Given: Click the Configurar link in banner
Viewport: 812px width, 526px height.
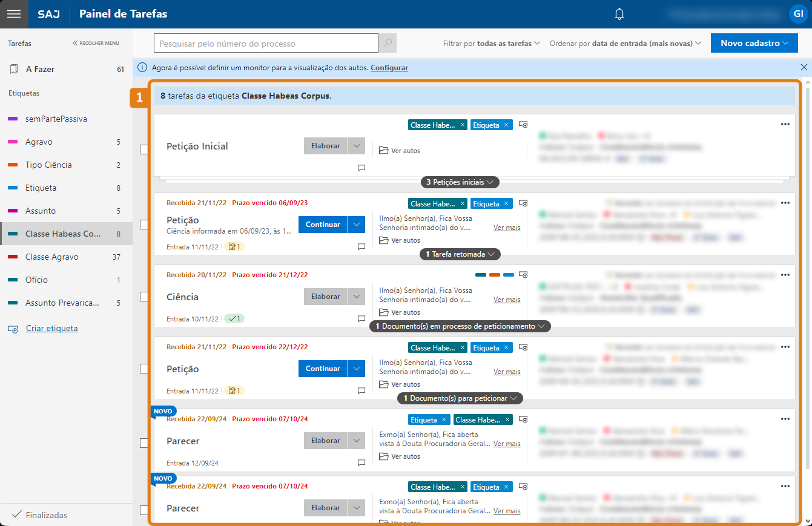Looking at the screenshot, I should click(x=389, y=68).
